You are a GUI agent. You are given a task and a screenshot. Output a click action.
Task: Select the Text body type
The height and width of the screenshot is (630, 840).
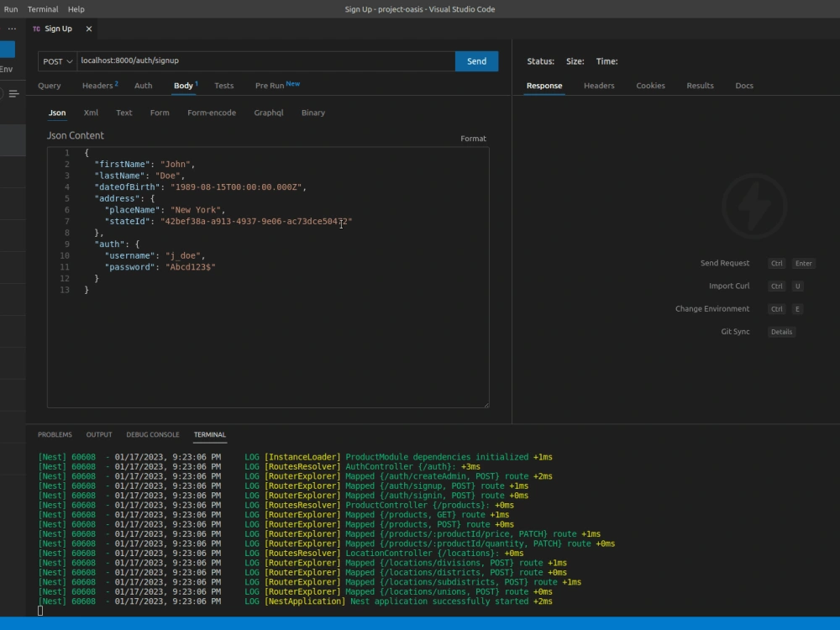[x=123, y=113]
